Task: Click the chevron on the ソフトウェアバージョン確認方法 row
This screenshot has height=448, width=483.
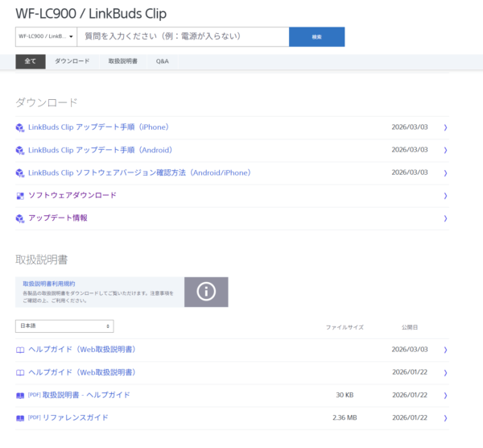Action: click(445, 173)
